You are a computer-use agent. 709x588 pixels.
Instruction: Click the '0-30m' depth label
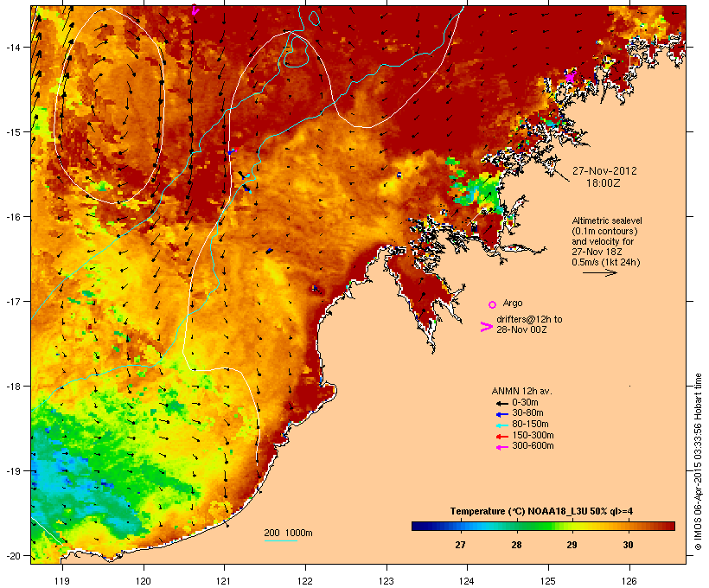coord(525,403)
